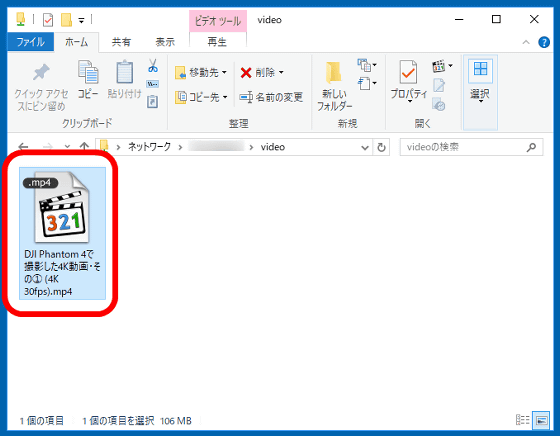Image resolution: width=560 pixels, height=436 pixels.
Task: Click the chevron before Network in path
Action: [118, 147]
